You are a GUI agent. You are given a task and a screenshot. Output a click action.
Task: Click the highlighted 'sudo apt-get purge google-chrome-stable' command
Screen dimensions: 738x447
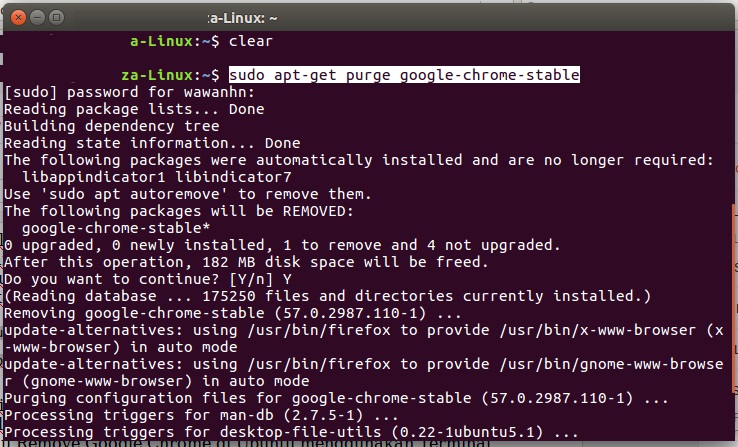pos(404,75)
